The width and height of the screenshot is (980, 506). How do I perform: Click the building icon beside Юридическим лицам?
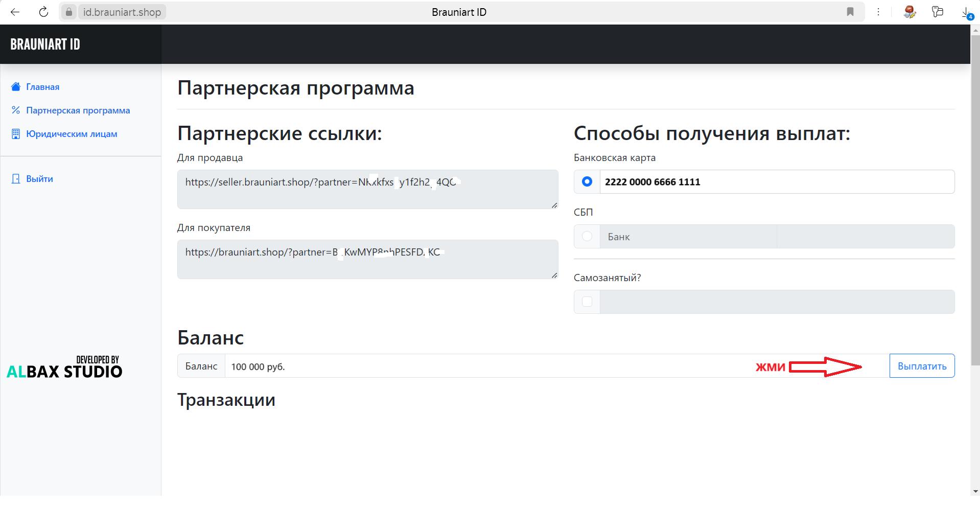(x=16, y=133)
